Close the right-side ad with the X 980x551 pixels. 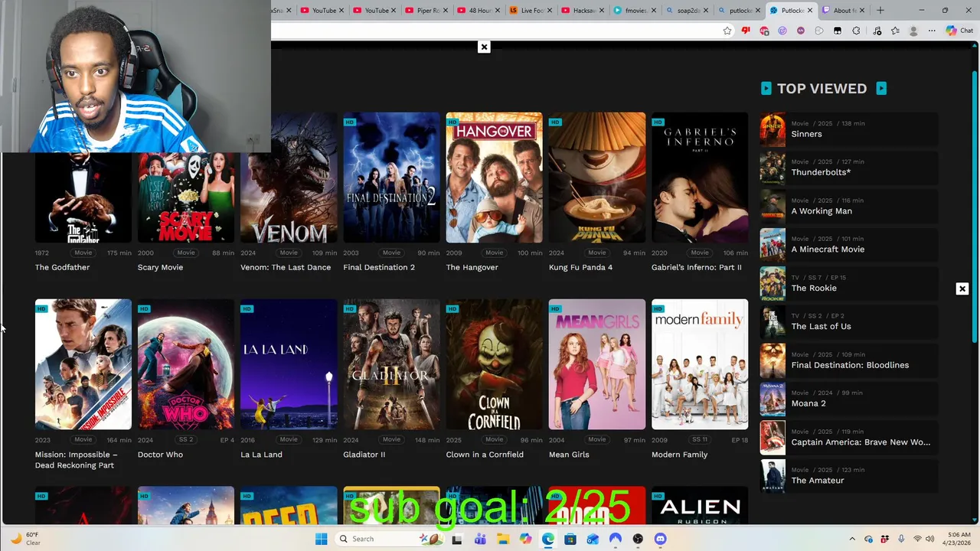962,289
